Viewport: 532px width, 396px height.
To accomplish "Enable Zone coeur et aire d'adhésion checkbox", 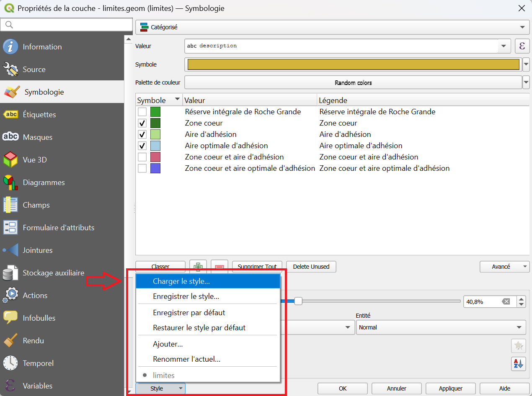I will coord(142,157).
